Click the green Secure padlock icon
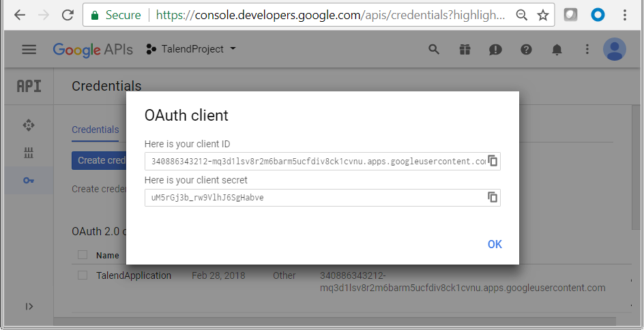The image size is (644, 330). 95,16
